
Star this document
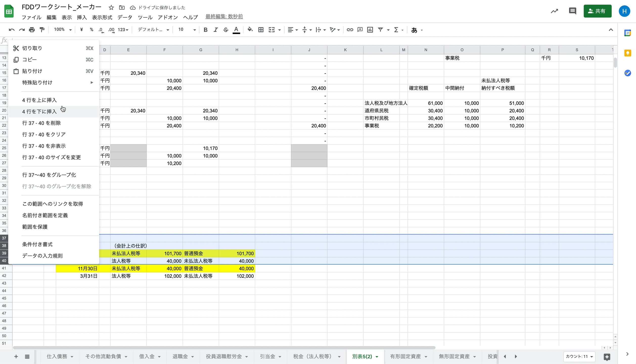(111, 8)
